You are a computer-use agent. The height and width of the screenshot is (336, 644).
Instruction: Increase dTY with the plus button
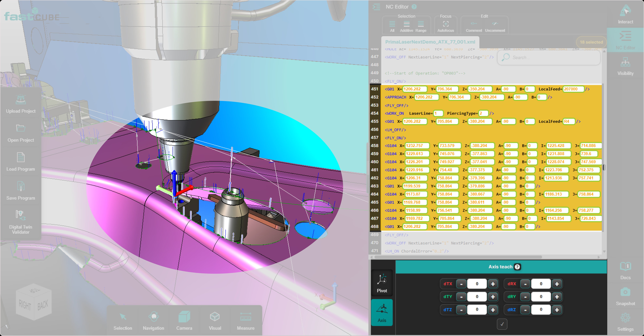click(493, 297)
